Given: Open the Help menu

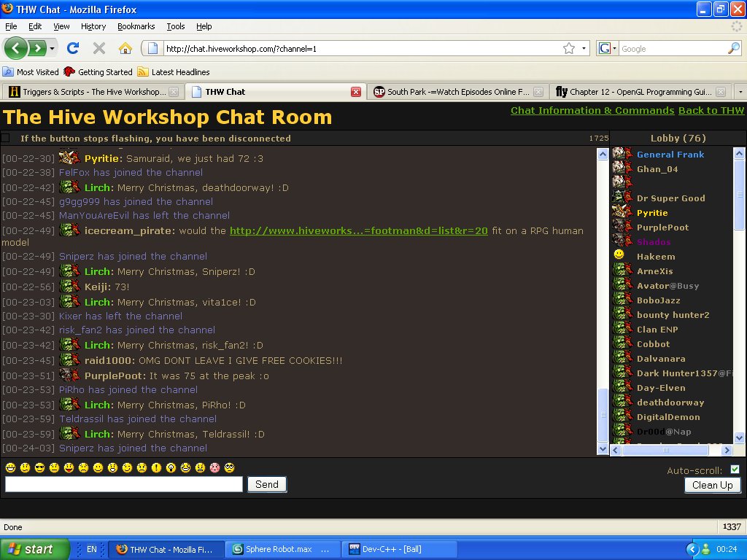Looking at the screenshot, I should click(204, 26).
